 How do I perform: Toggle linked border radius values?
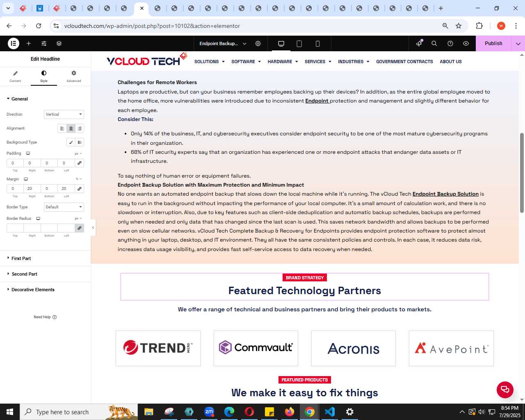pyautogui.click(x=80, y=228)
